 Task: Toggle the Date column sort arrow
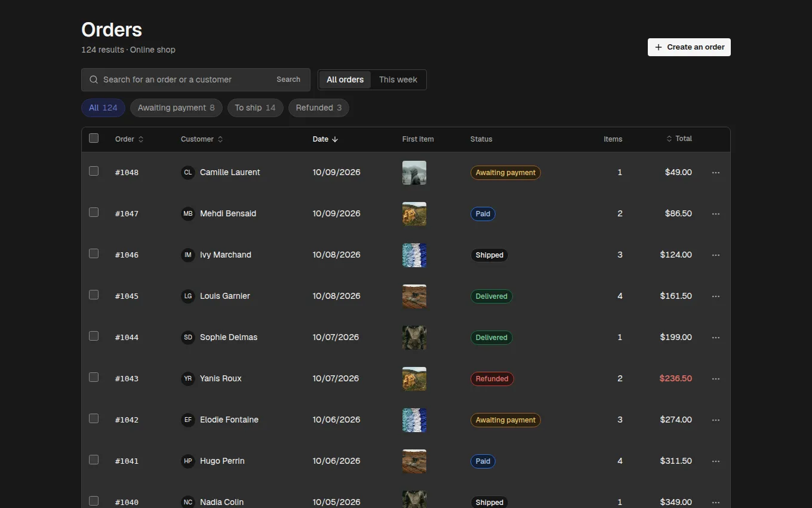(335, 139)
